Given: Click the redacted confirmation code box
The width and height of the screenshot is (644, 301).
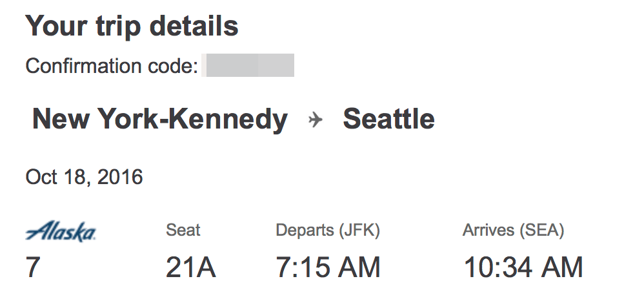Looking at the screenshot, I should point(248,66).
